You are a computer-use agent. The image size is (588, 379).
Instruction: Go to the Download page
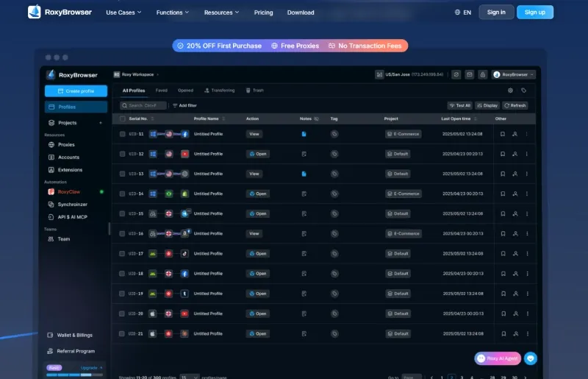(301, 13)
